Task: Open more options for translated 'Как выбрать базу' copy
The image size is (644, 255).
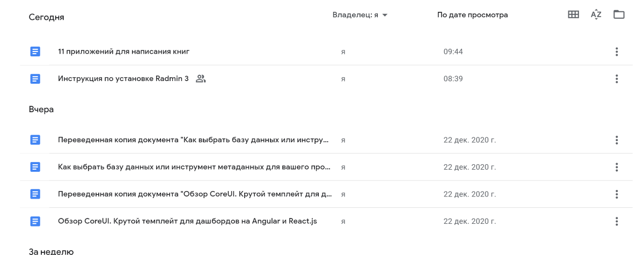Action: tap(617, 140)
